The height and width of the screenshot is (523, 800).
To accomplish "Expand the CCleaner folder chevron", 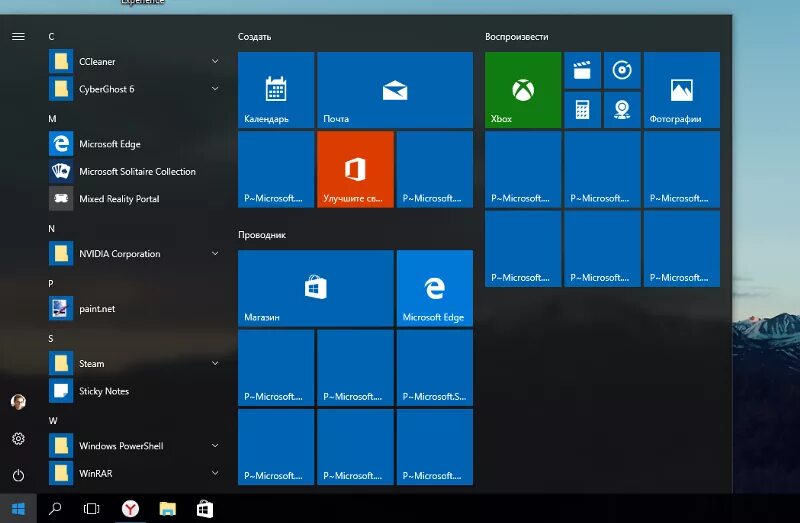I will [x=215, y=61].
